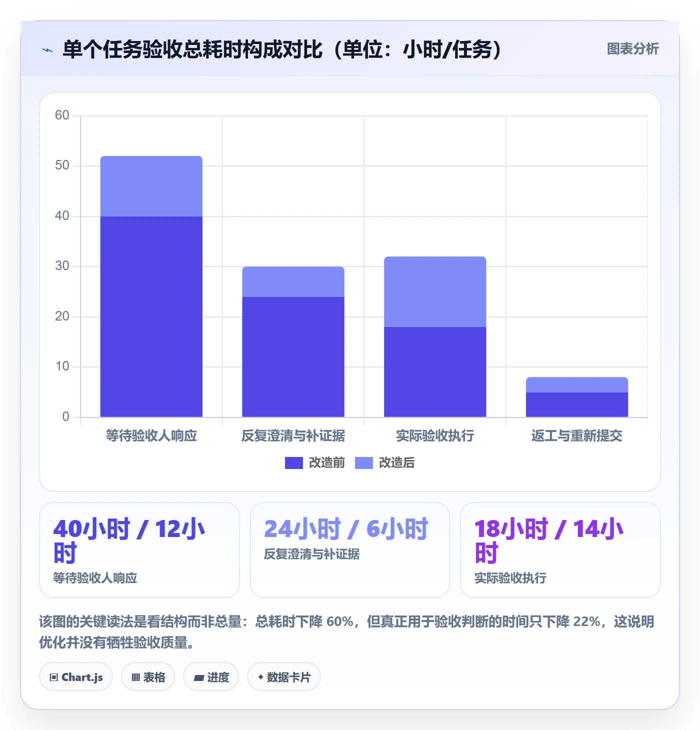The width and height of the screenshot is (700, 730).
Task: Toggle the 改造后 legend item
Action: [x=385, y=463]
